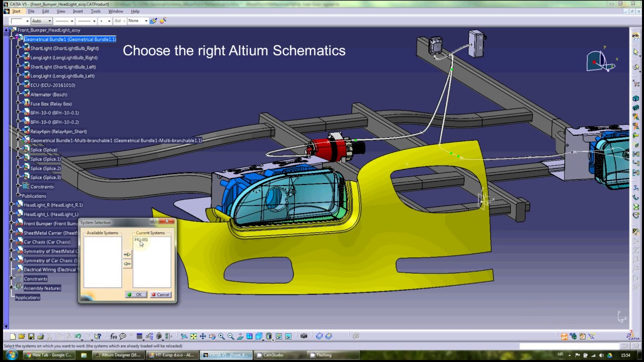Open Altium Designer from the taskbar

click(117, 355)
